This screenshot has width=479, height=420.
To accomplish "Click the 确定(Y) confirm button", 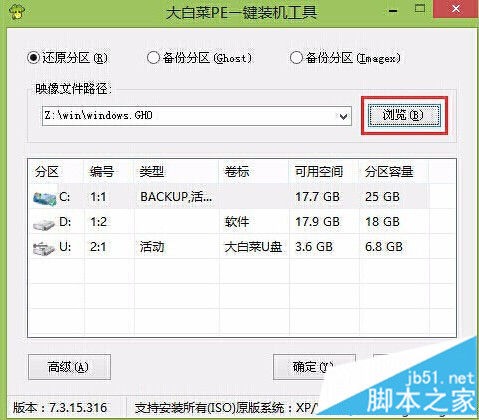I will click(x=314, y=367).
